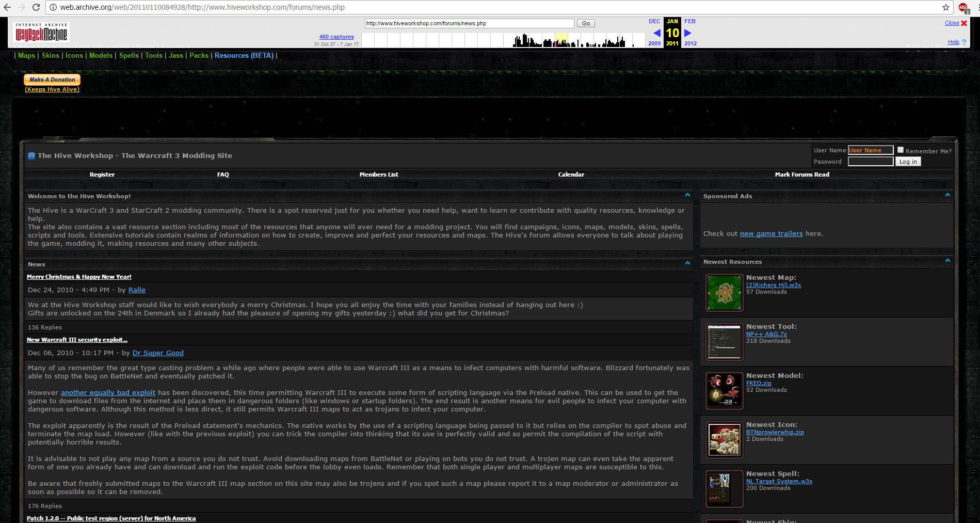980x523 pixels.
Task: Open the FAQ page
Action: point(223,175)
